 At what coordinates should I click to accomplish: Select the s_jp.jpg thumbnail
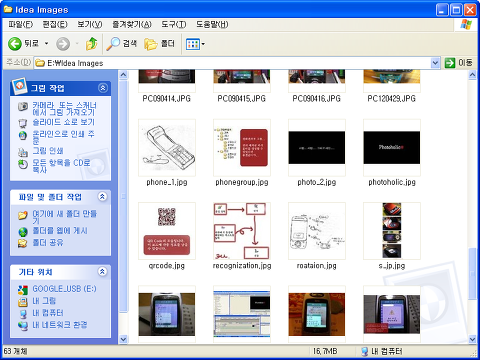[392, 231]
